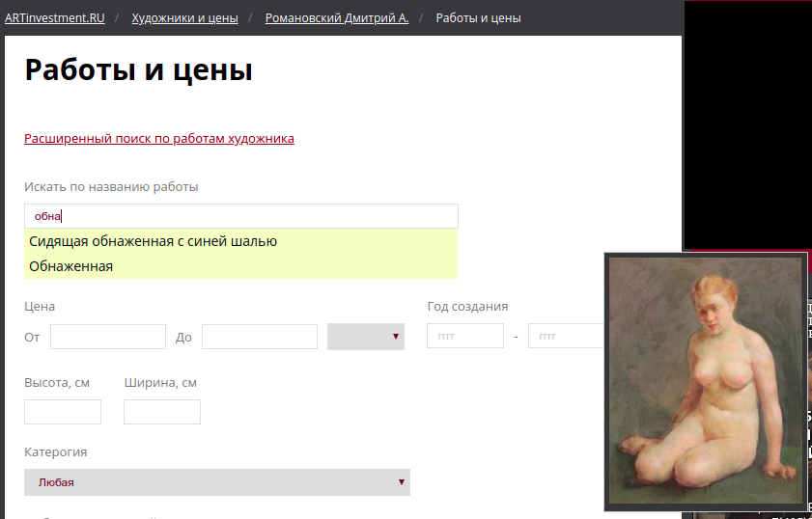
Task: Open the currency dropdown beside price
Action: (x=365, y=337)
